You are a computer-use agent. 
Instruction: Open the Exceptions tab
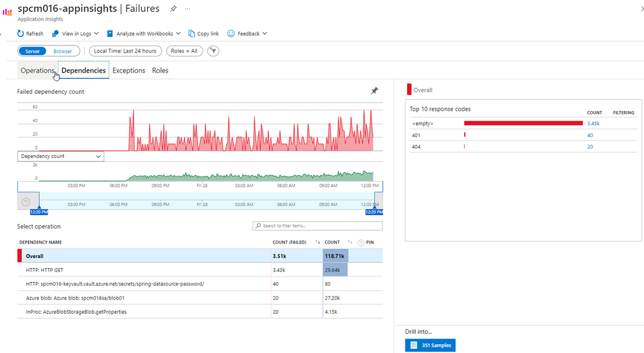129,70
